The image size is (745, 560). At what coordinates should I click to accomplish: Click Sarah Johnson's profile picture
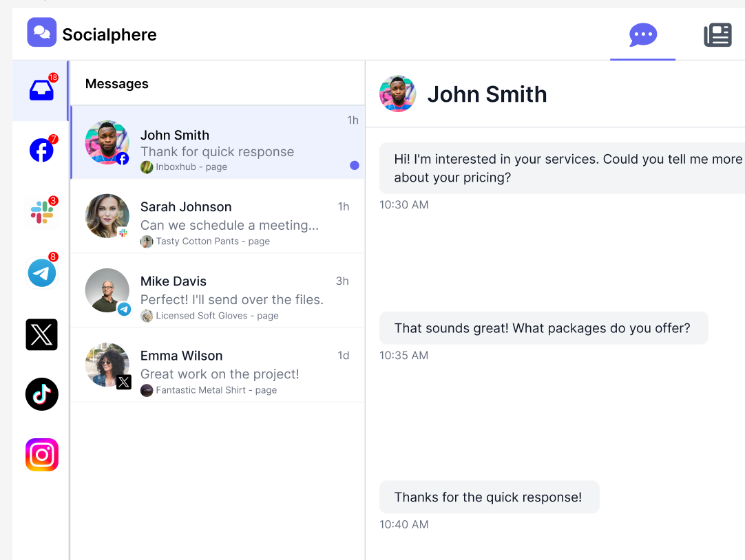107,216
